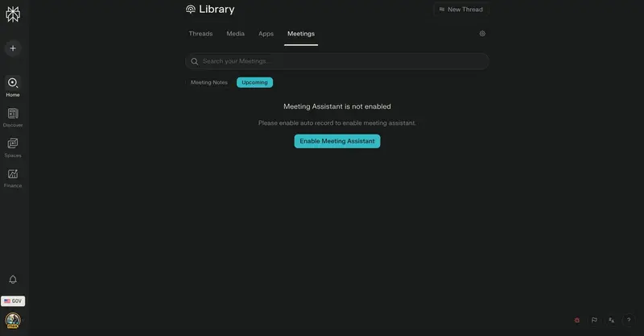Switch to the Threads tab
The image size is (644, 336).
200,34
